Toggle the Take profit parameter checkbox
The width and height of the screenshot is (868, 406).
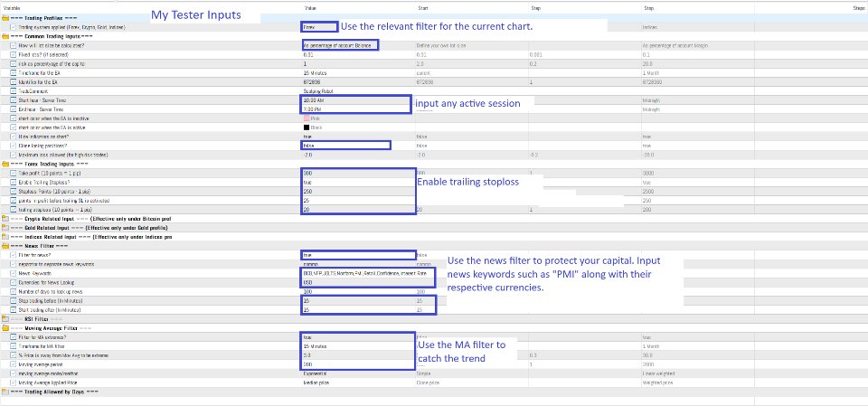[12, 173]
